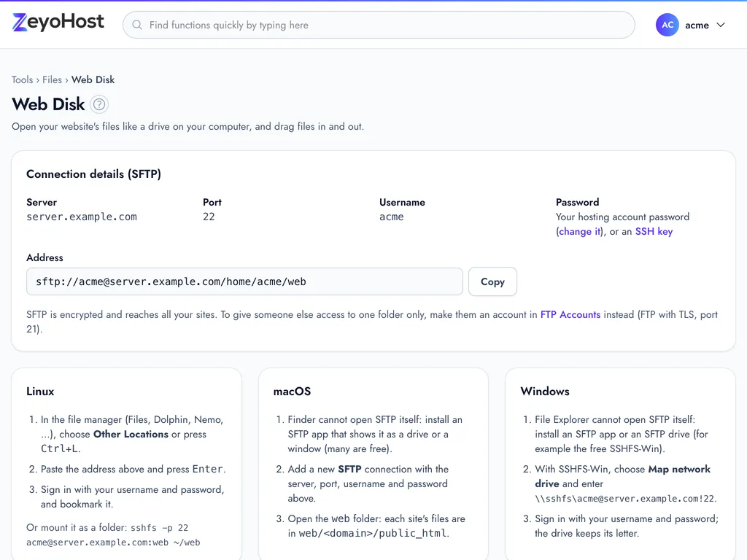The image size is (747, 560).
Task: Click the AC avatar circle
Action: pyautogui.click(x=667, y=25)
